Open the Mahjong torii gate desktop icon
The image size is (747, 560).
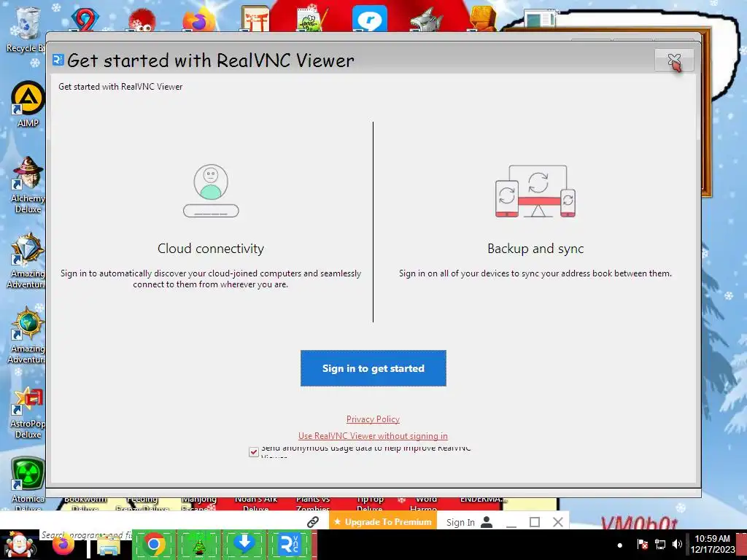255,19
